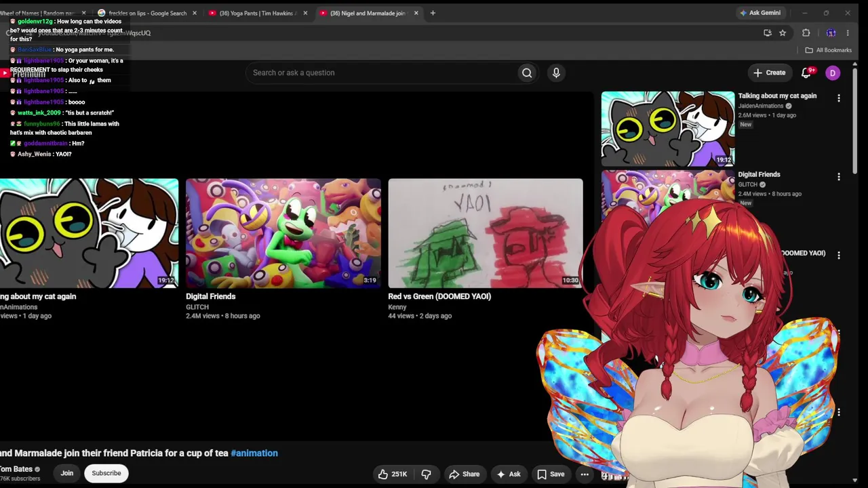Click the Red vs Green (DOOMED YAOI) title
The height and width of the screenshot is (488, 868).
(x=439, y=296)
